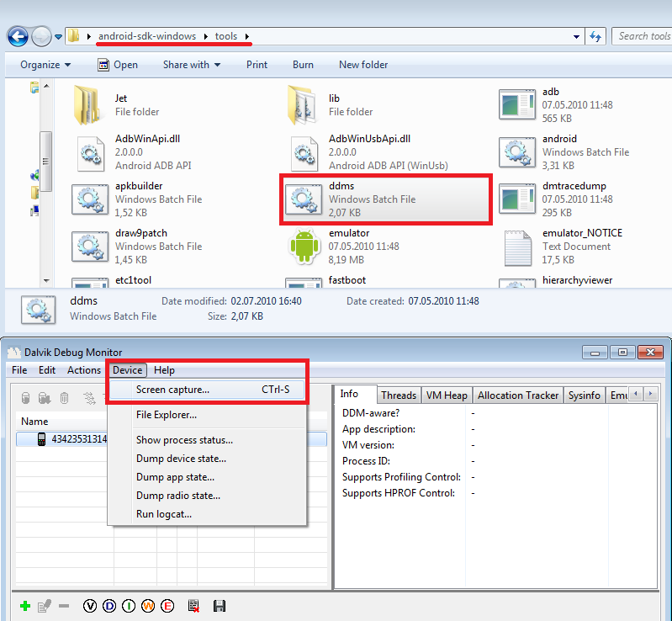Click the Explorer forward arrow button
672x621 pixels.
click(41, 36)
